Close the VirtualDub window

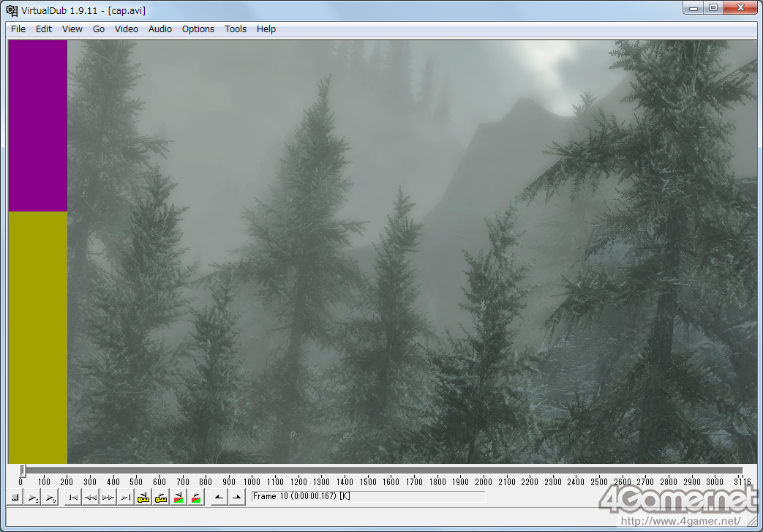pyautogui.click(x=740, y=8)
